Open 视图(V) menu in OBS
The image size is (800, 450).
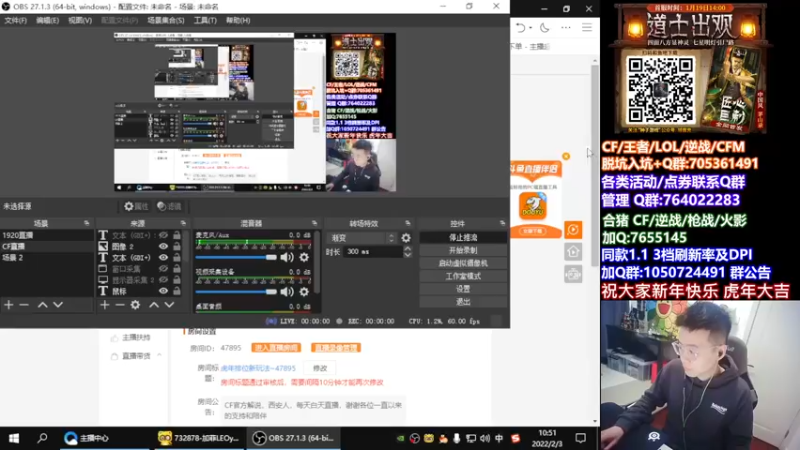pos(80,20)
